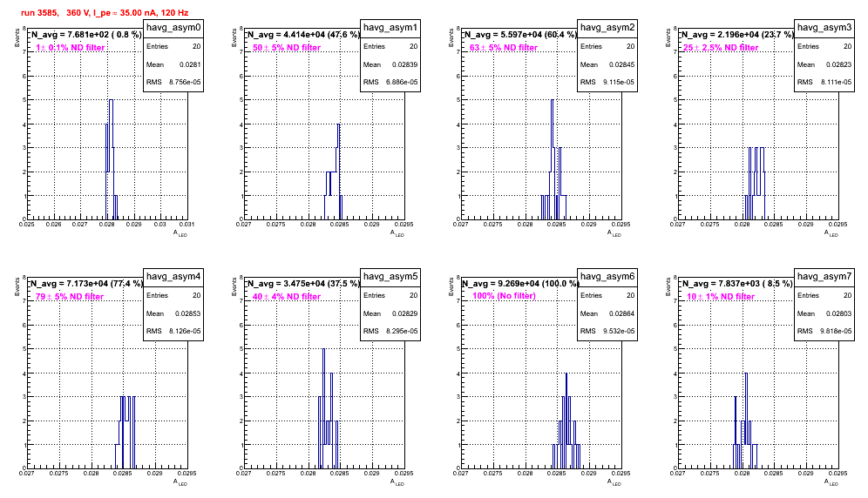Click N_avg = 4.414e+04 label
Viewport: 868px width, 498px height.
(303, 35)
